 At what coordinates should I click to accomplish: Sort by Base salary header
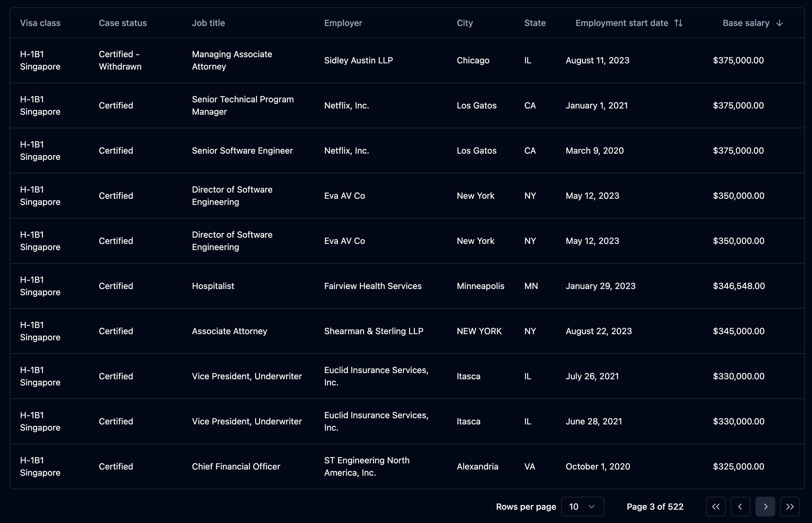[753, 23]
